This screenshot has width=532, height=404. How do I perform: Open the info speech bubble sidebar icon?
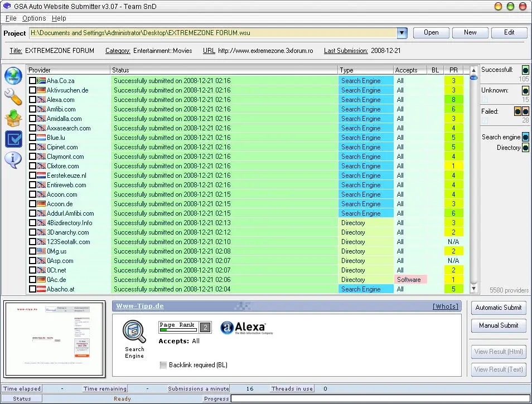click(x=13, y=159)
